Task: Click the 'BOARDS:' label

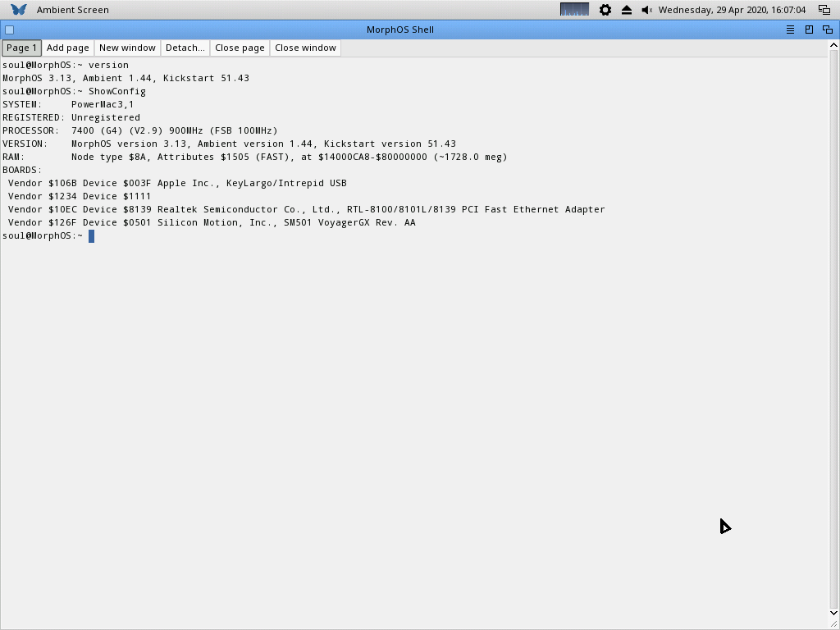Action: coord(22,170)
